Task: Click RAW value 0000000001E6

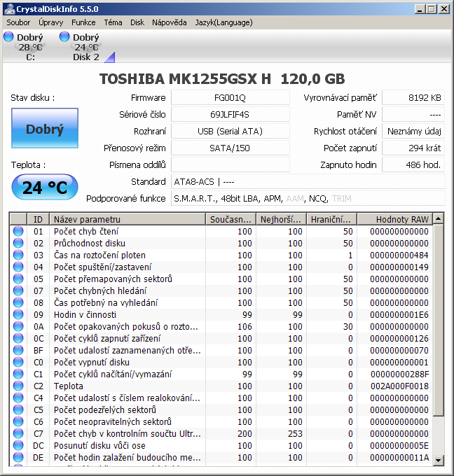Action: [x=399, y=314]
